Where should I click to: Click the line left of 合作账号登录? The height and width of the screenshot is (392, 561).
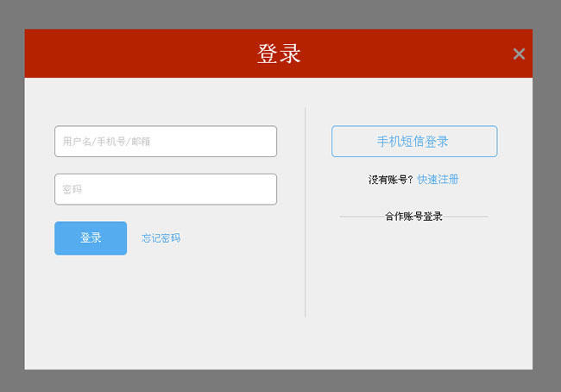361,217
